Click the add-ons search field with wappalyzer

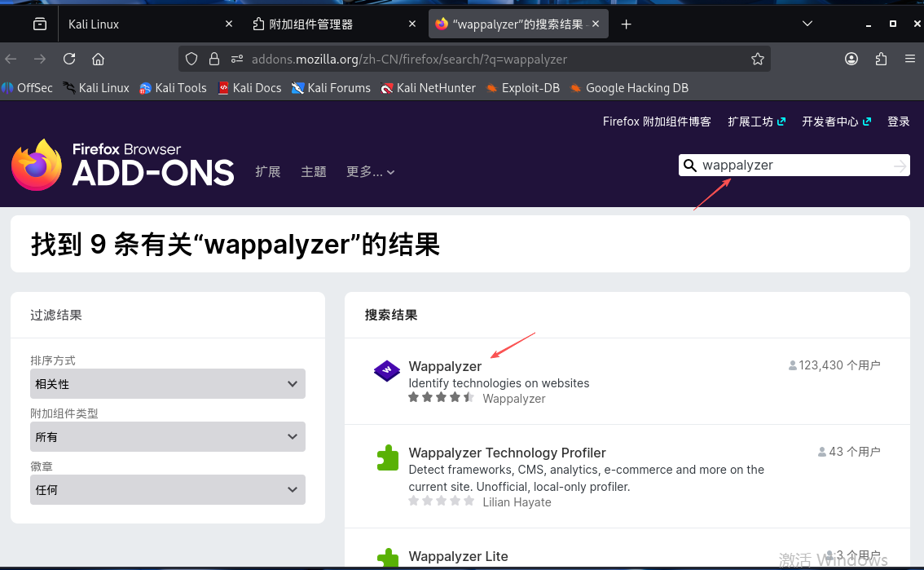[795, 165]
